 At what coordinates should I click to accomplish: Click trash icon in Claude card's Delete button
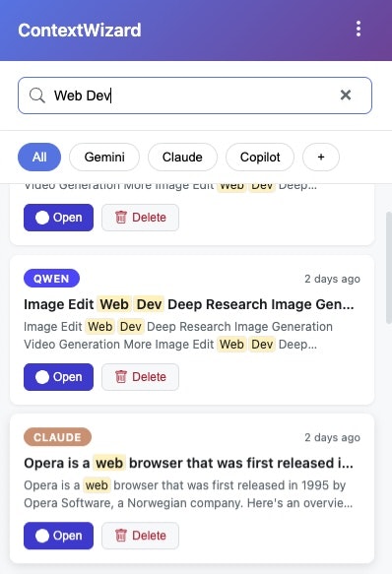point(121,536)
